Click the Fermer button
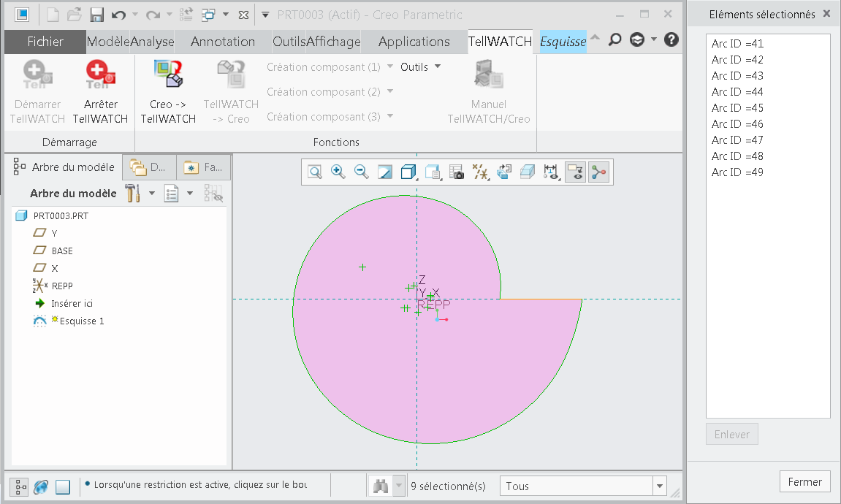The image size is (841, 504). click(805, 482)
